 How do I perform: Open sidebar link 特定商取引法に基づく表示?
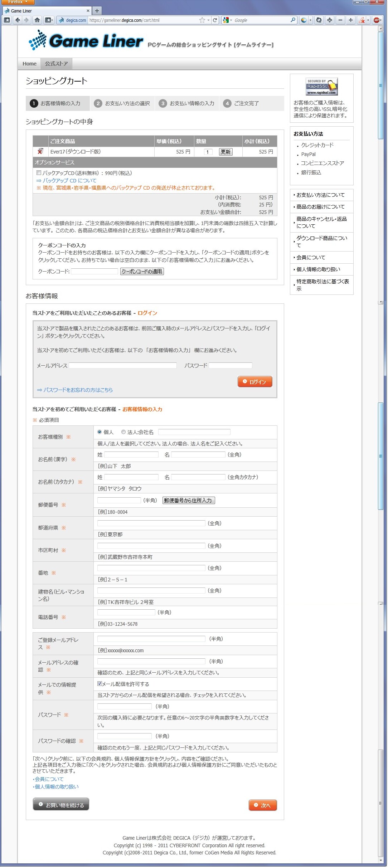pos(322,285)
